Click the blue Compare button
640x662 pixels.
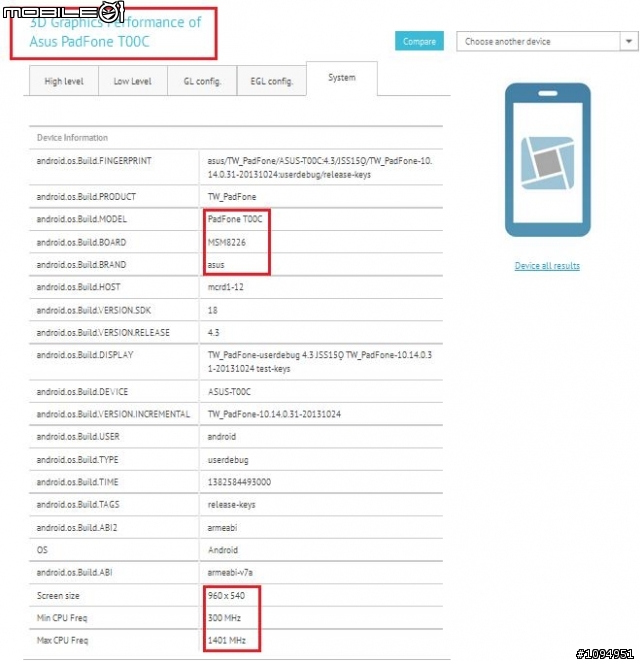(419, 41)
